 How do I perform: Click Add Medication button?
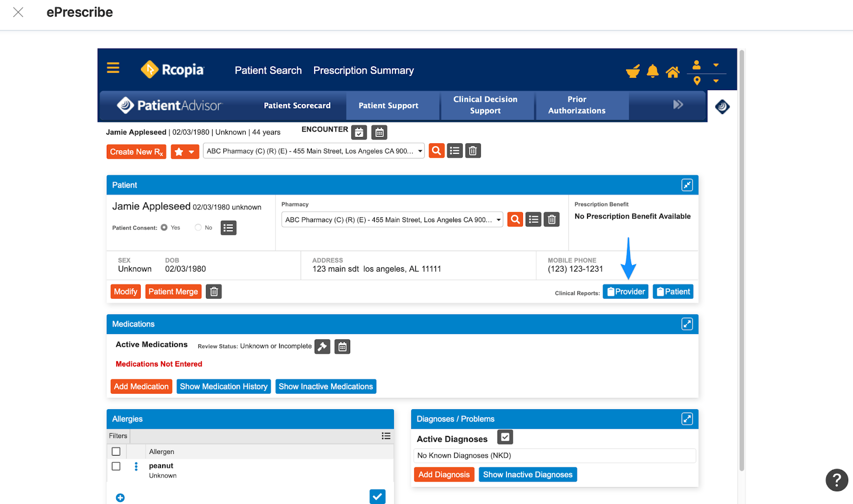click(141, 386)
